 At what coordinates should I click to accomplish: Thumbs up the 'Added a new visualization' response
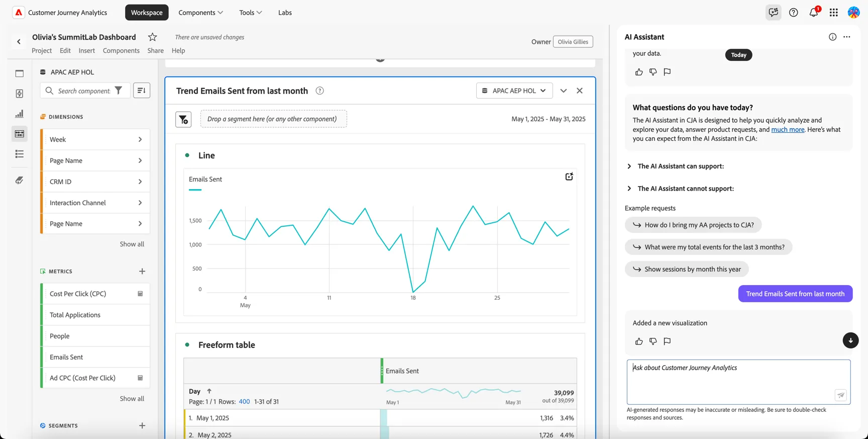tap(639, 341)
